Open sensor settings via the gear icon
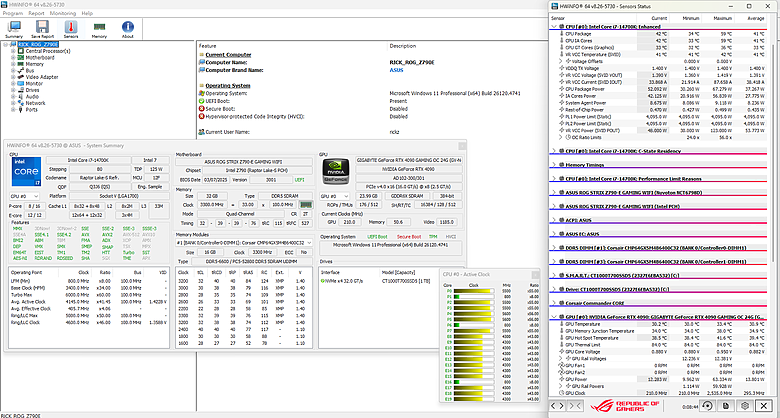Screen dimensions: 780x418 click(745, 406)
